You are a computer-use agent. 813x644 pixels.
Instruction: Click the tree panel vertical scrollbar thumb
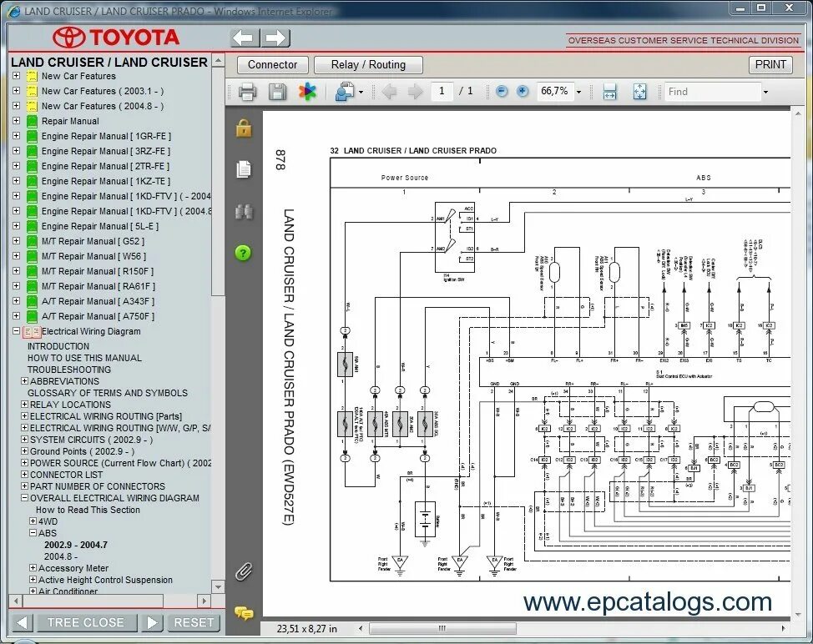(219, 181)
